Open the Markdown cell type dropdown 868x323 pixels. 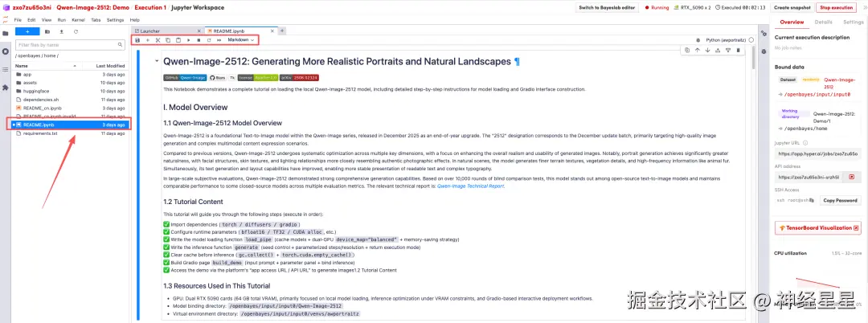241,40
